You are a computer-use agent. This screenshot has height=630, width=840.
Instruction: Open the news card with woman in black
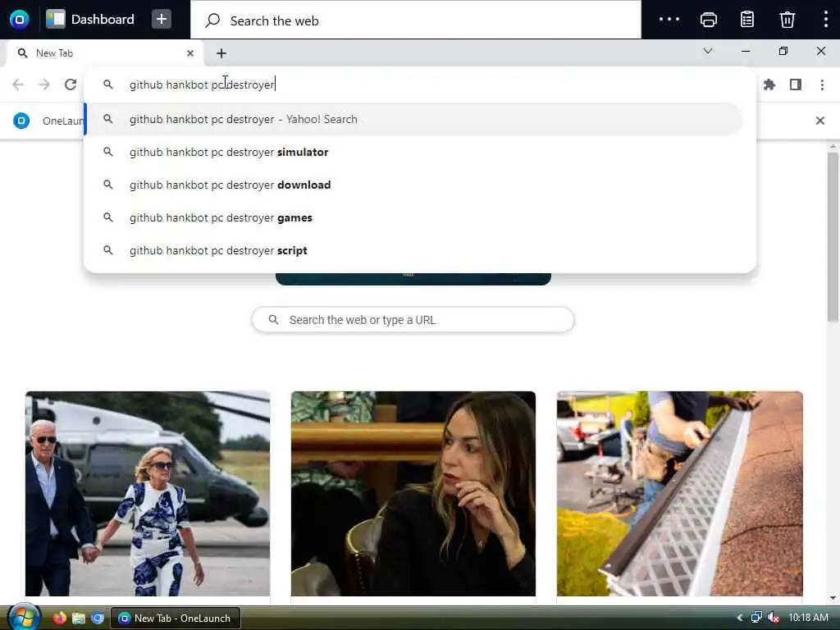coord(413,493)
